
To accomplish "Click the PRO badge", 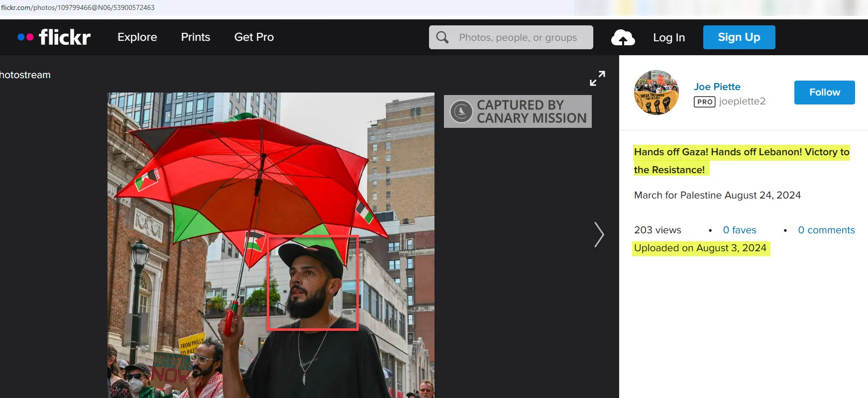I will (704, 101).
